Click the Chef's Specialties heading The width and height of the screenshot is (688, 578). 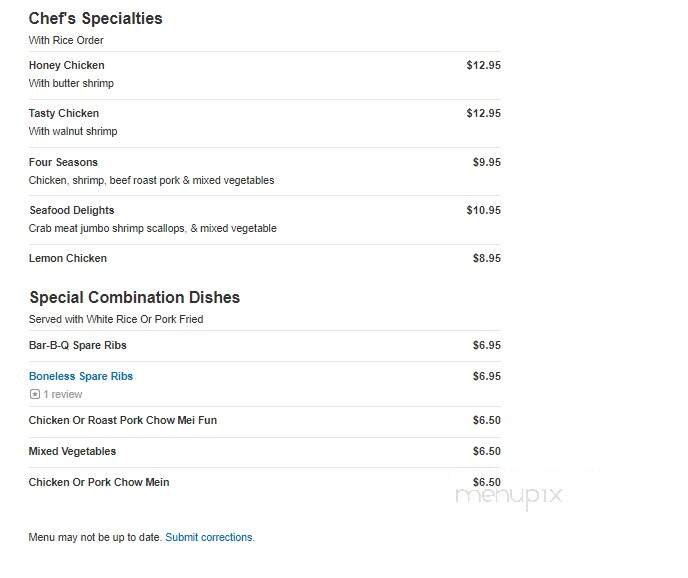click(x=95, y=18)
